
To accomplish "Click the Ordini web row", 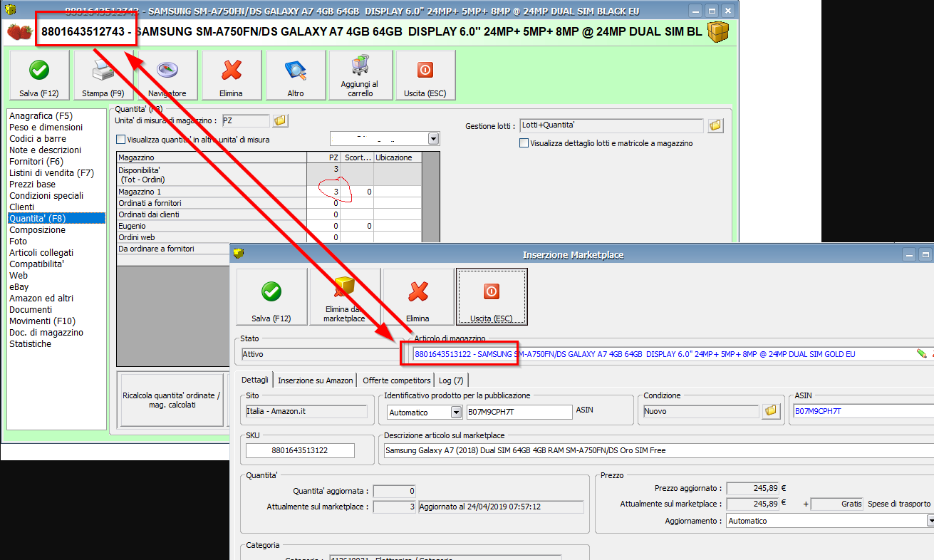I will [269, 237].
